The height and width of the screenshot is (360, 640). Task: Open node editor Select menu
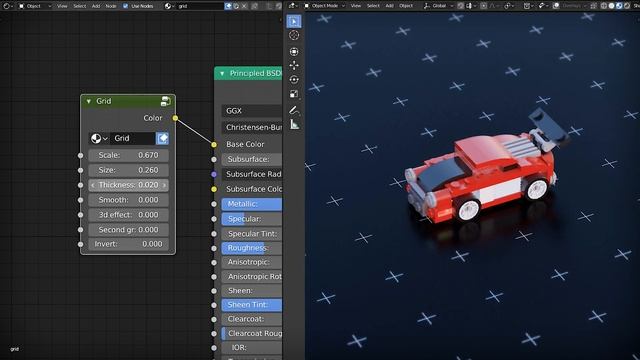[80, 6]
